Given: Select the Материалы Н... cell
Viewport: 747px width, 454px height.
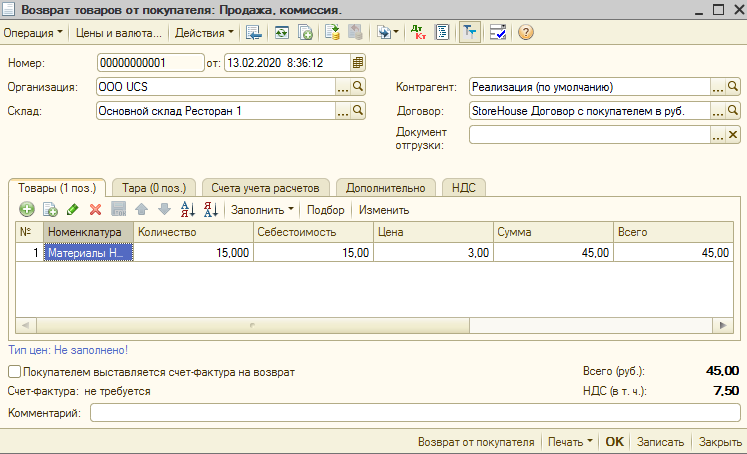Looking at the screenshot, I should tap(89, 252).
